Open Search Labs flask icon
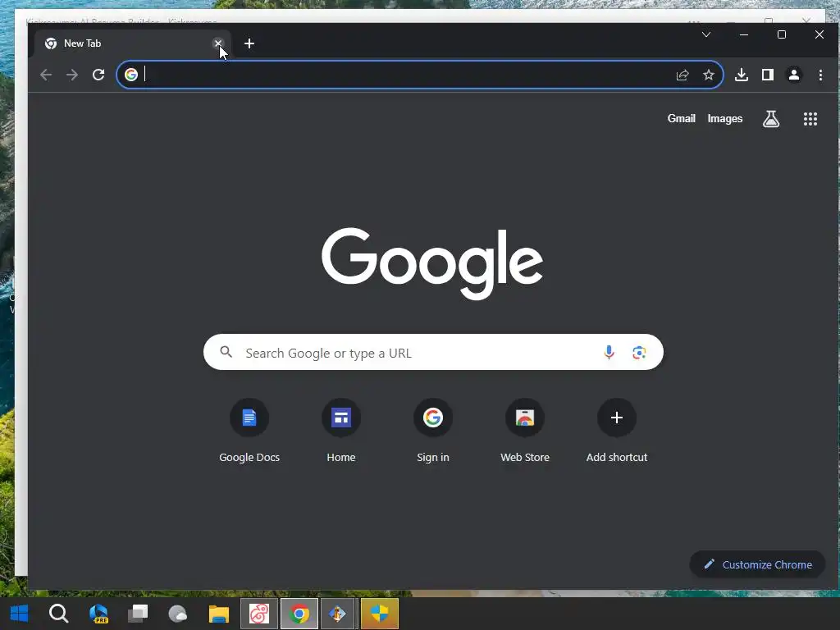This screenshot has width=840, height=630. tap(771, 119)
